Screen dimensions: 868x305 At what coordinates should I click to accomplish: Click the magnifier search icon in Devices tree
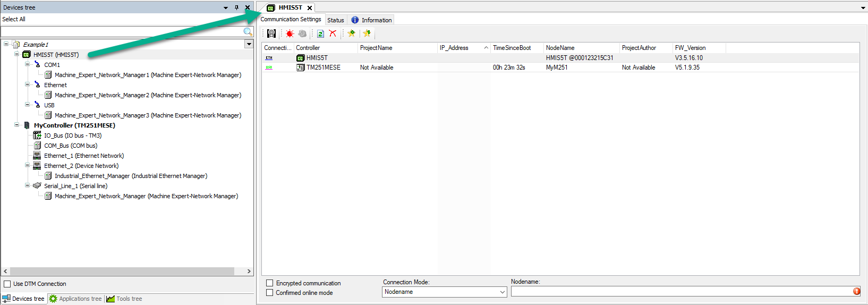[x=248, y=32]
